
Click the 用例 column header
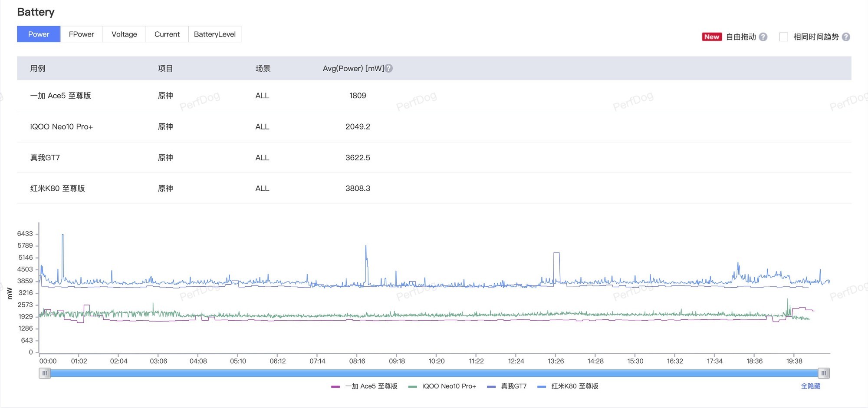38,68
